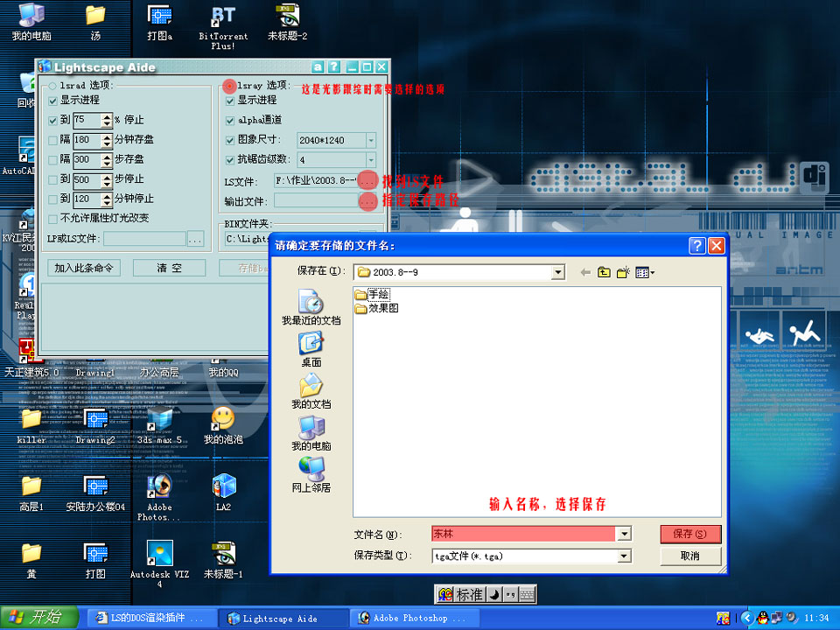Image resolution: width=840 pixels, height=630 pixels.
Task: Open the 效果图 folder in file list
Action: [x=376, y=308]
